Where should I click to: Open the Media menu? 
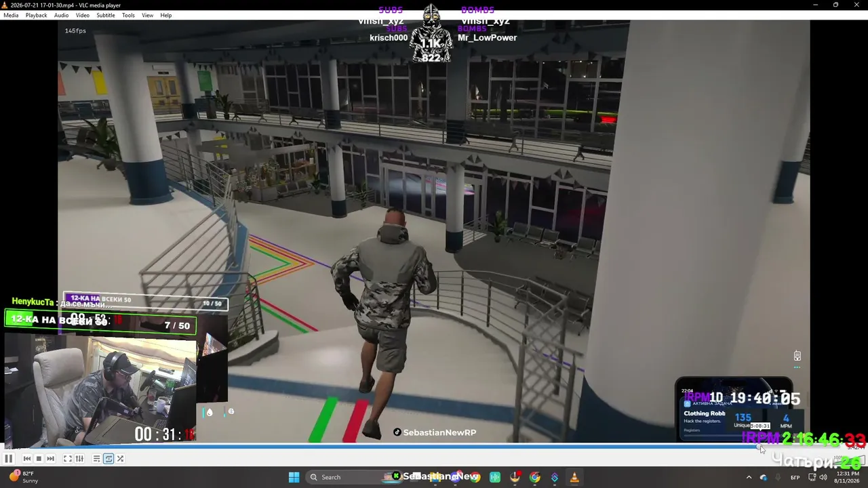(11, 15)
